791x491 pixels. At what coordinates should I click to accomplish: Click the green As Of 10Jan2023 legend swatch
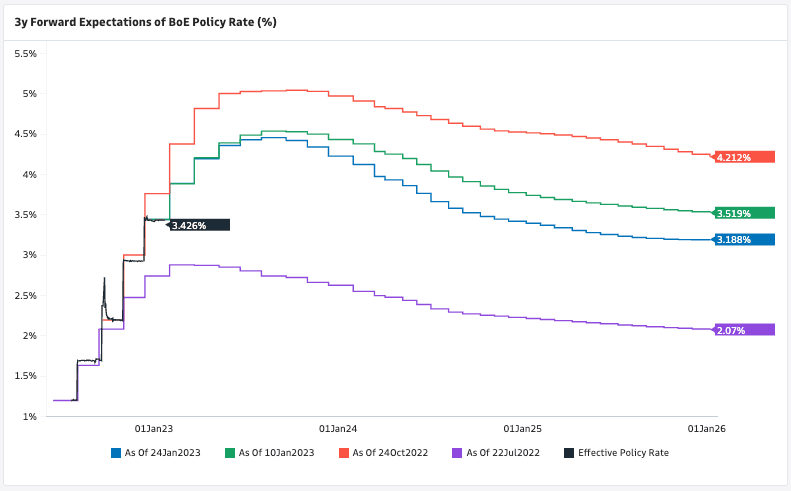coord(230,453)
